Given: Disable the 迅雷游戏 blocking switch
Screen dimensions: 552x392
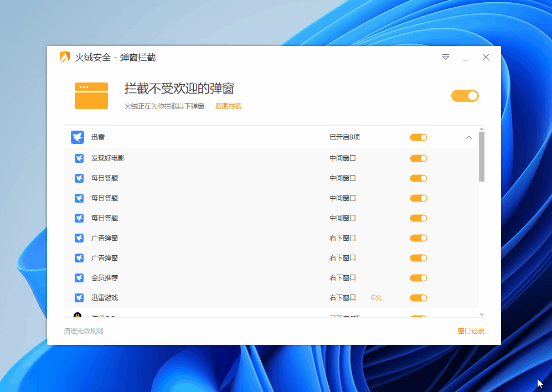Looking at the screenshot, I should (x=419, y=298).
